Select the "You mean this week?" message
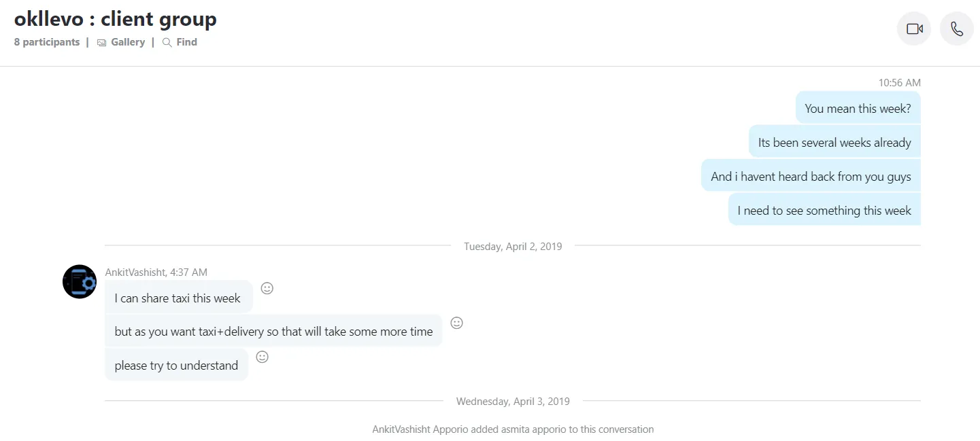 coord(858,109)
